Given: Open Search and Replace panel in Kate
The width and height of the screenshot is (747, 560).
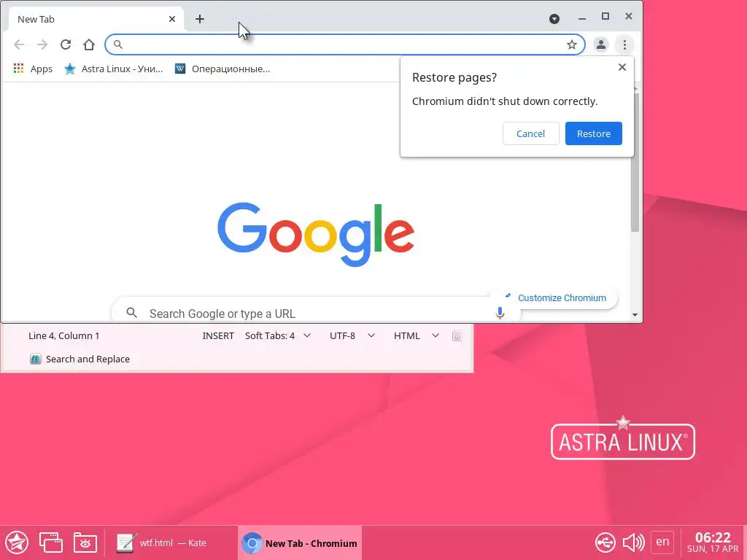Looking at the screenshot, I should pyautogui.click(x=80, y=359).
